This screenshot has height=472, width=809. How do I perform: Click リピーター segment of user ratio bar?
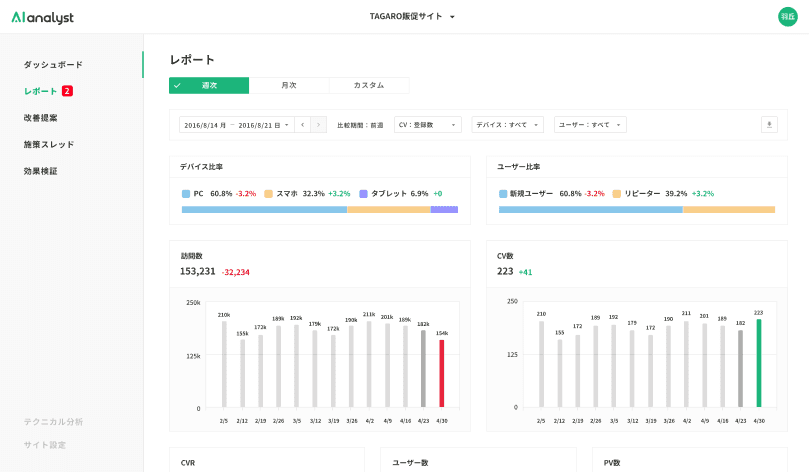tap(729, 209)
